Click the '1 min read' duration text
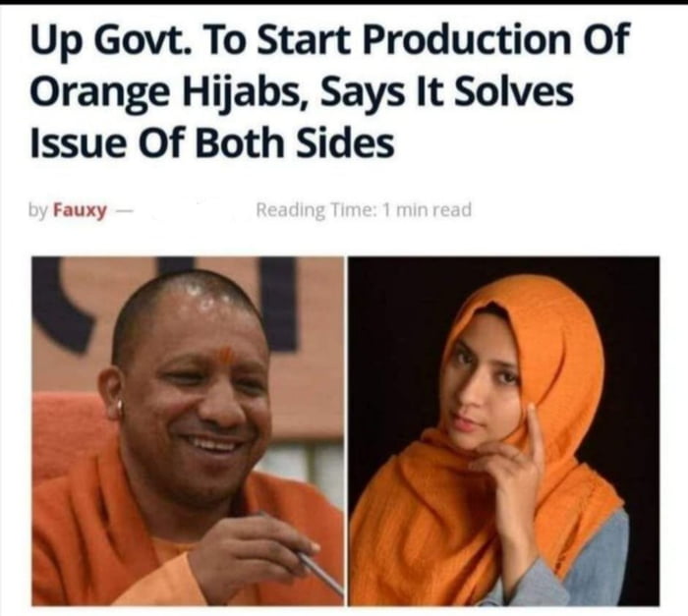Image resolution: width=688 pixels, height=616 pixels. coord(427,209)
